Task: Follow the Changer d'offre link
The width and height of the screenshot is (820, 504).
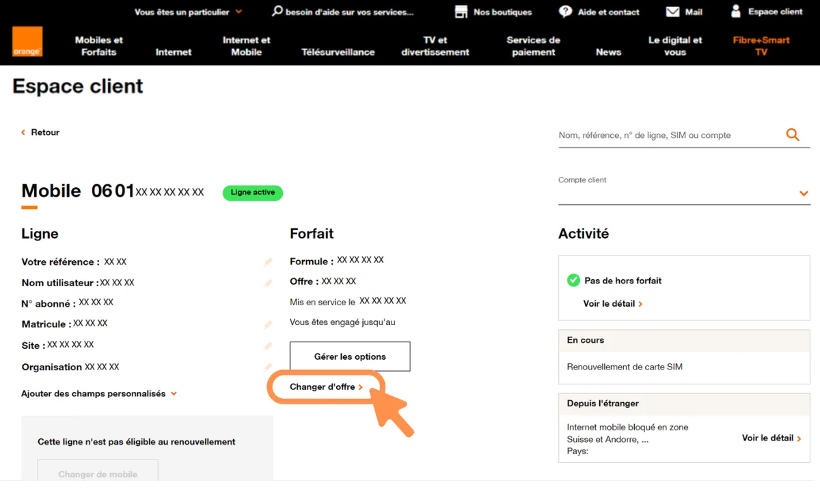Action: (326, 387)
